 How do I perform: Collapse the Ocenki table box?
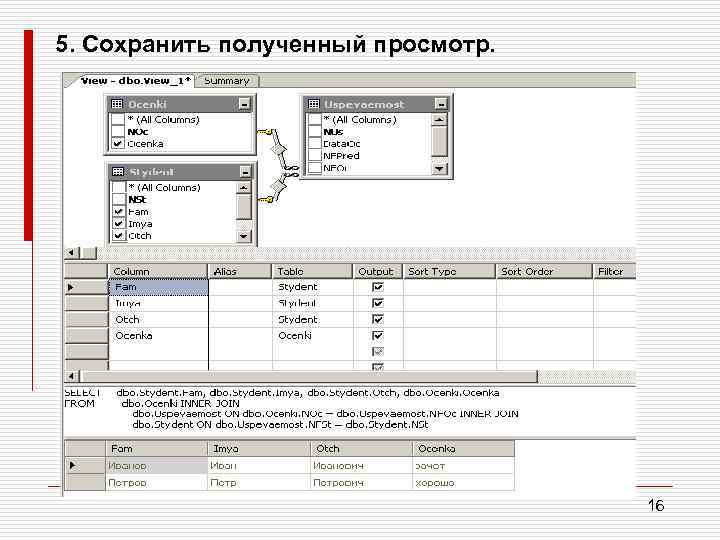[x=244, y=105]
